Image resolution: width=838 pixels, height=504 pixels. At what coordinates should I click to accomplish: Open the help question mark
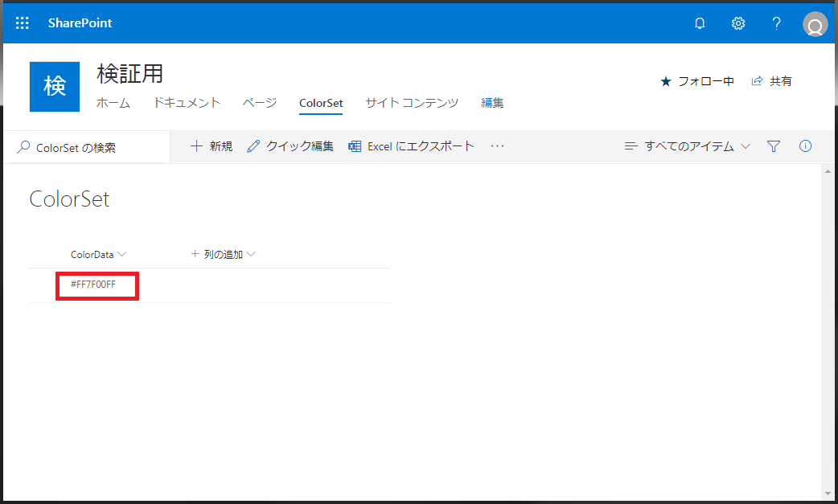tap(777, 23)
